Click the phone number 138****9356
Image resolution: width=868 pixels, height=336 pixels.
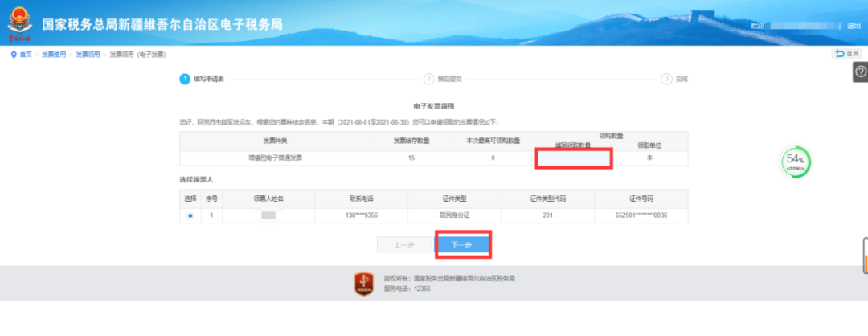361,216
